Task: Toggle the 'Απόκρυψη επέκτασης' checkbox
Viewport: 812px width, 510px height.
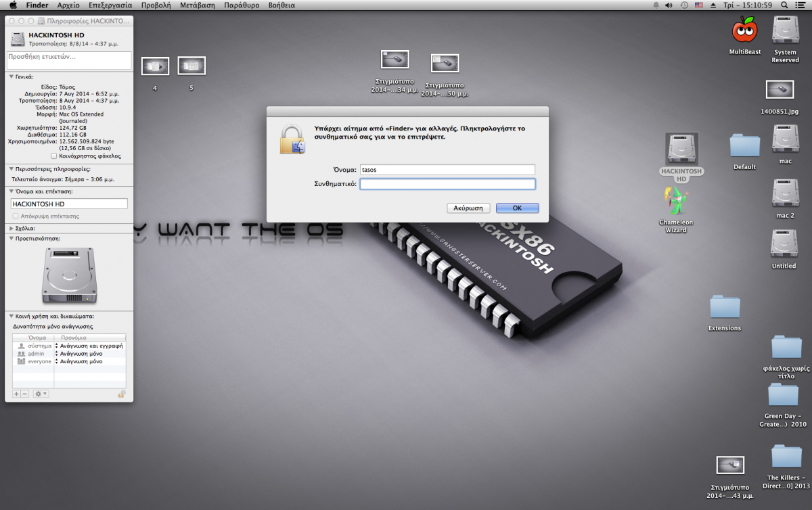Action: point(16,216)
